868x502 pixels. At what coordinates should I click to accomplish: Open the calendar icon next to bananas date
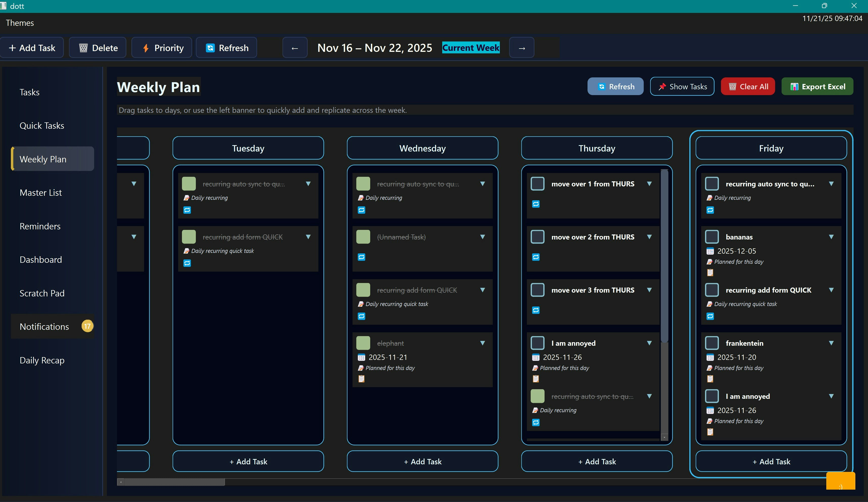pos(711,251)
